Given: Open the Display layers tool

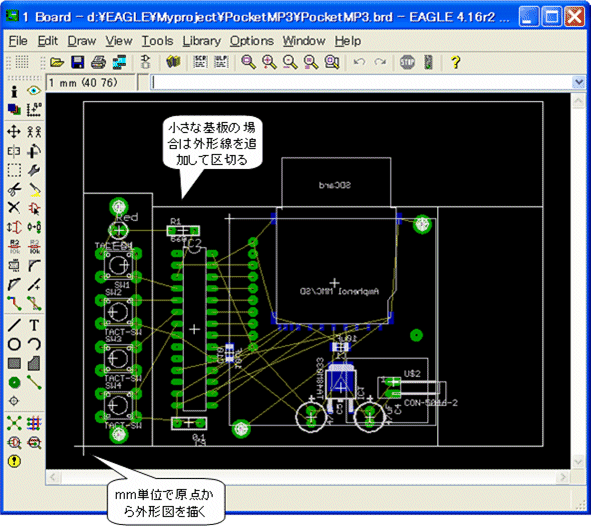Looking at the screenshot, I should [14, 110].
